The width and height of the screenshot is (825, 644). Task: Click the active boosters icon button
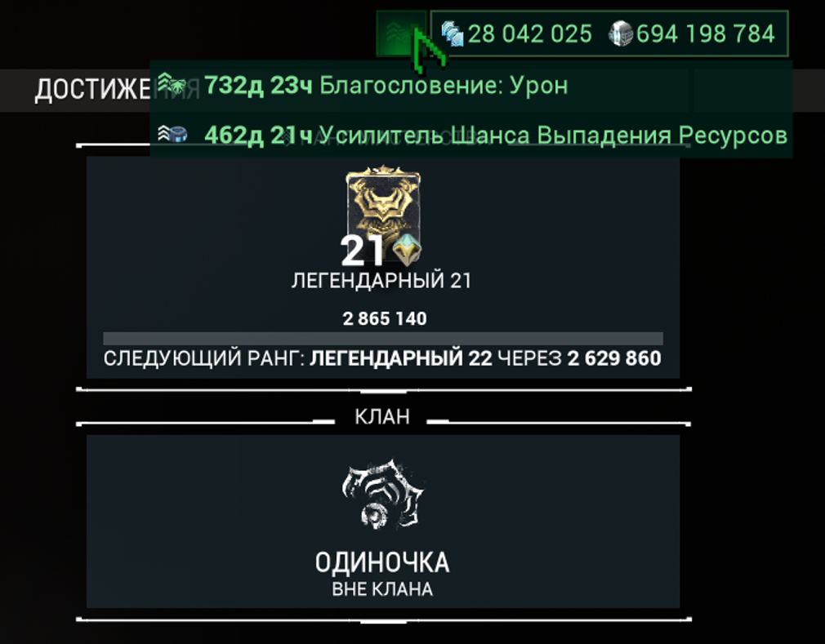401,33
